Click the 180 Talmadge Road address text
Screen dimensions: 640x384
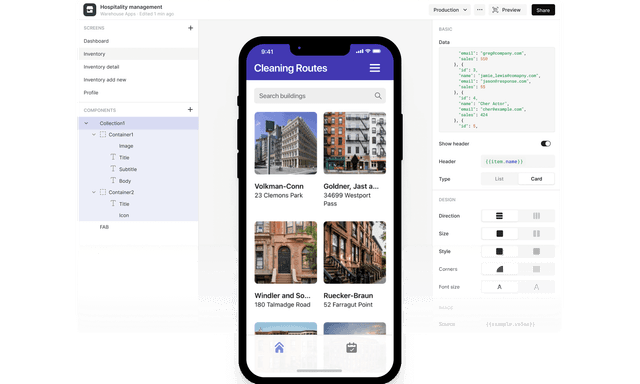coord(282,304)
